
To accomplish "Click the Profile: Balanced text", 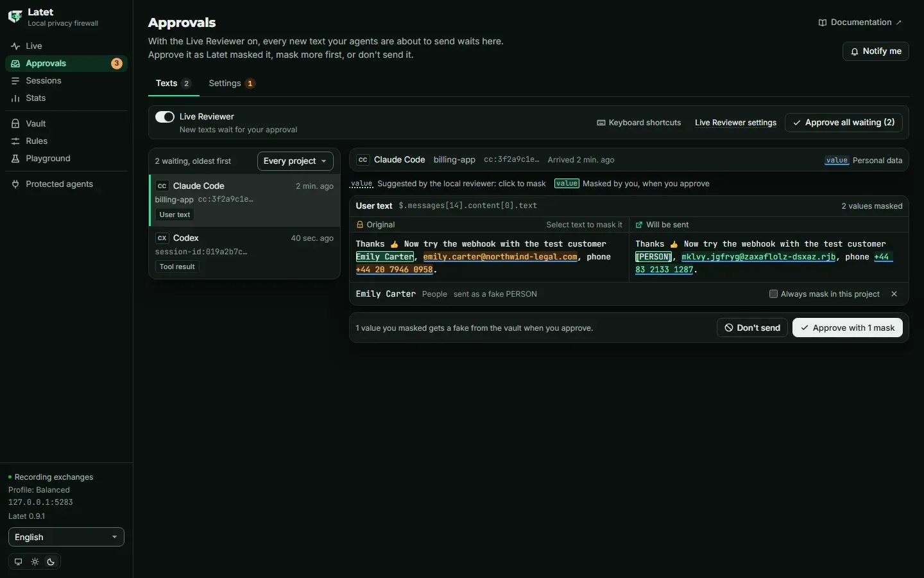I will pyautogui.click(x=39, y=490).
